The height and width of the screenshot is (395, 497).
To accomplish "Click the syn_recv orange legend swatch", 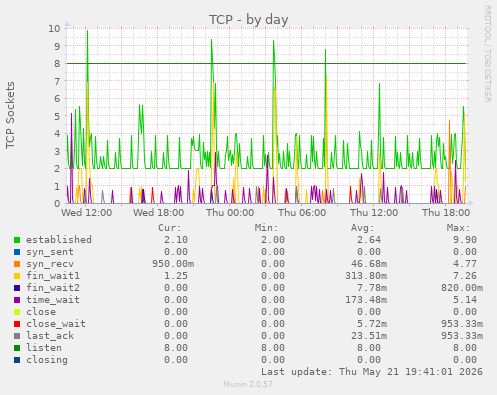I will click(17, 264).
